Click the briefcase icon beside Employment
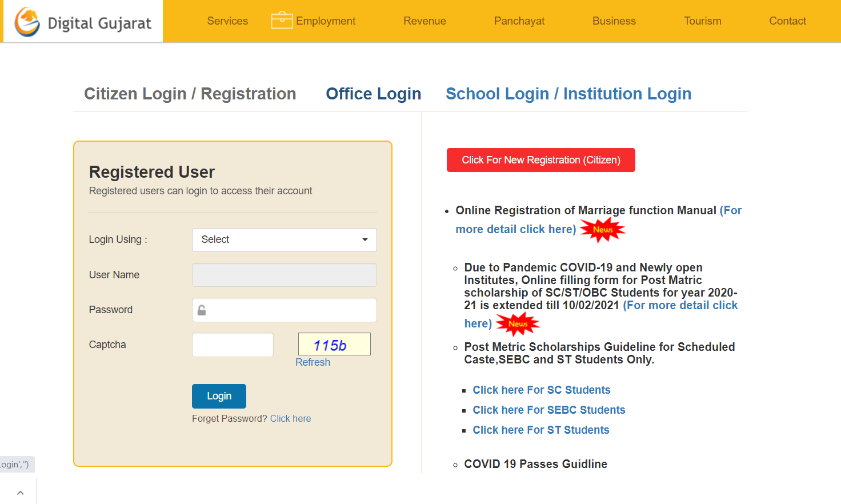The width and height of the screenshot is (841, 504). (x=281, y=19)
